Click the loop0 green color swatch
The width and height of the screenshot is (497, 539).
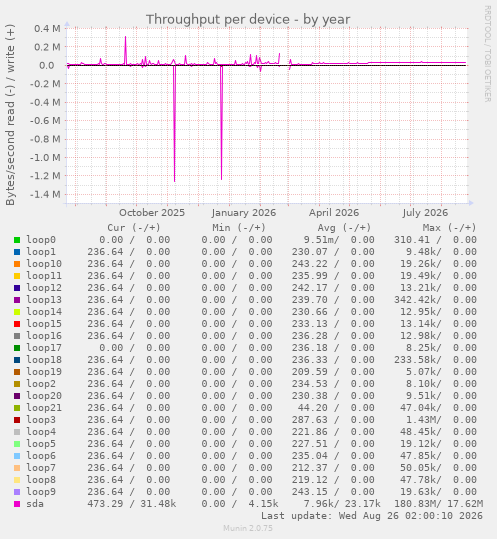[17, 240]
